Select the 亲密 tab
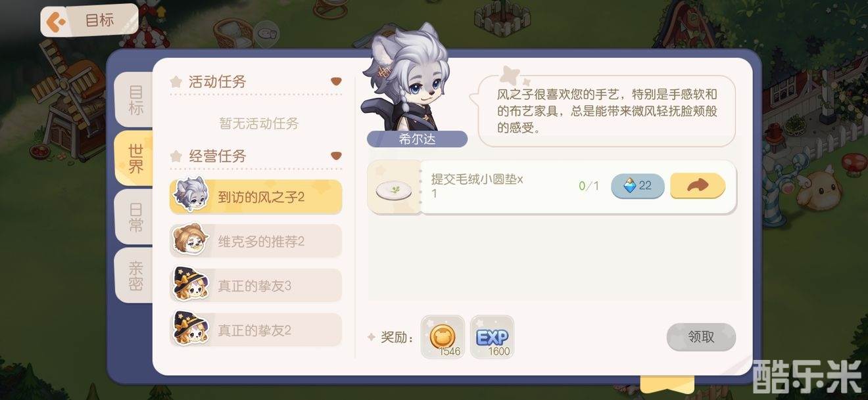868x400 pixels. coord(135,276)
